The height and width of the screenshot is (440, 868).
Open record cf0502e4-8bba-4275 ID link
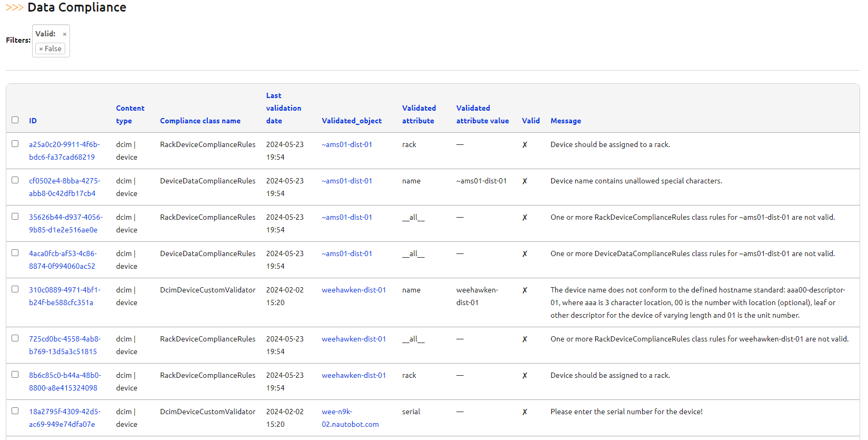64,187
